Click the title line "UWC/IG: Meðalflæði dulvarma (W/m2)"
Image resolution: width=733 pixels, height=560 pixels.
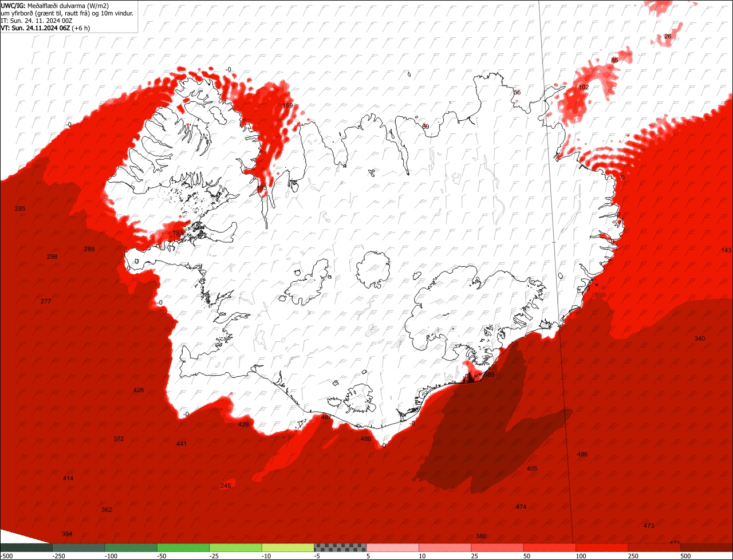point(55,5)
